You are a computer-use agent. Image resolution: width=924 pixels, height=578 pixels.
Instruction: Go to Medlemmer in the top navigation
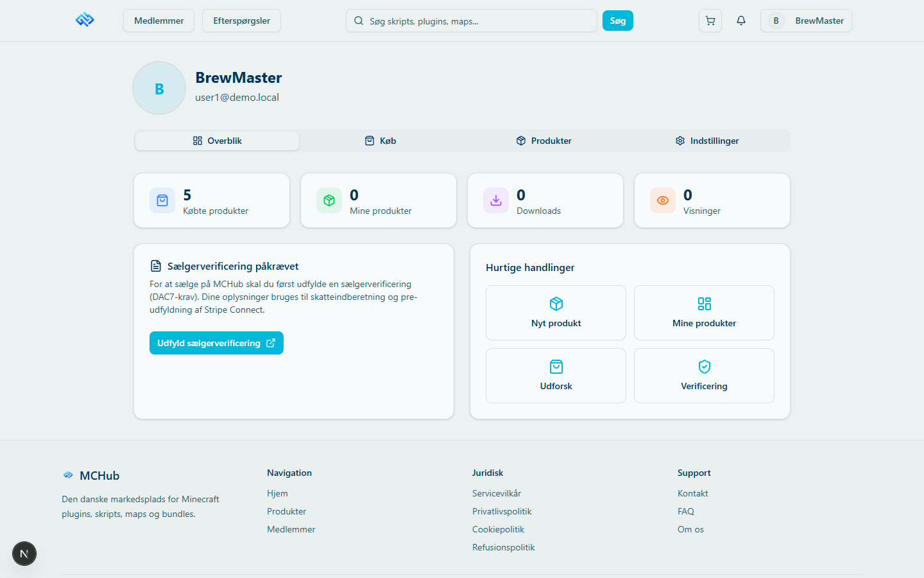(158, 21)
